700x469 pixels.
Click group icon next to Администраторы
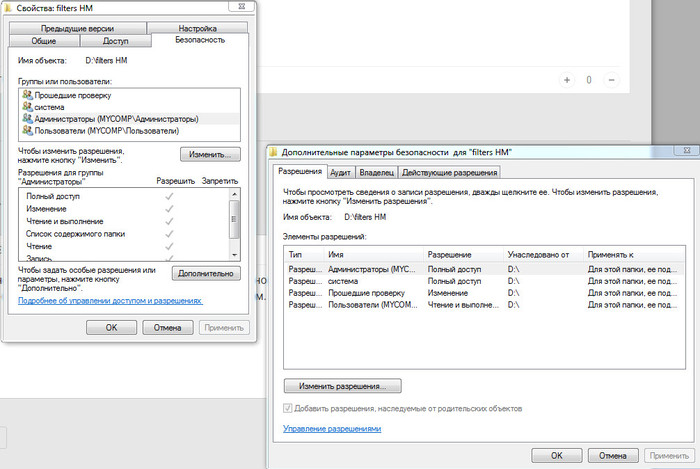(27, 118)
